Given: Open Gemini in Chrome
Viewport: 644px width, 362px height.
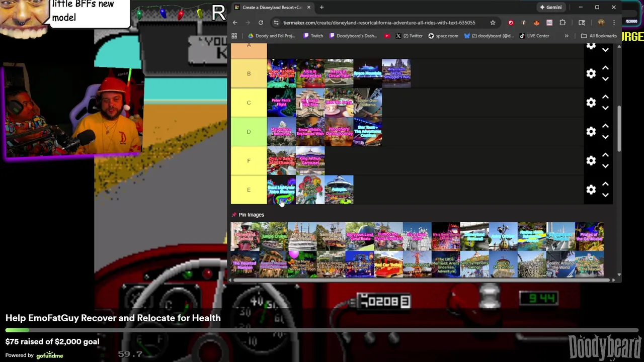Looking at the screenshot, I should pos(550,7).
